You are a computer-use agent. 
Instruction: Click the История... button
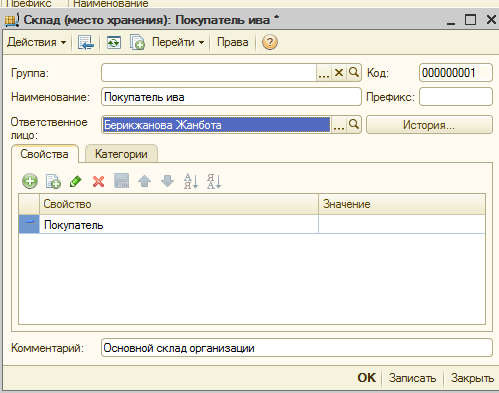429,125
